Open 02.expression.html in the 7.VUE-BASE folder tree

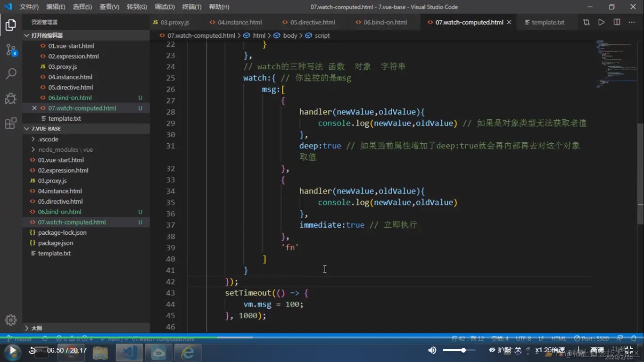click(86, 170)
